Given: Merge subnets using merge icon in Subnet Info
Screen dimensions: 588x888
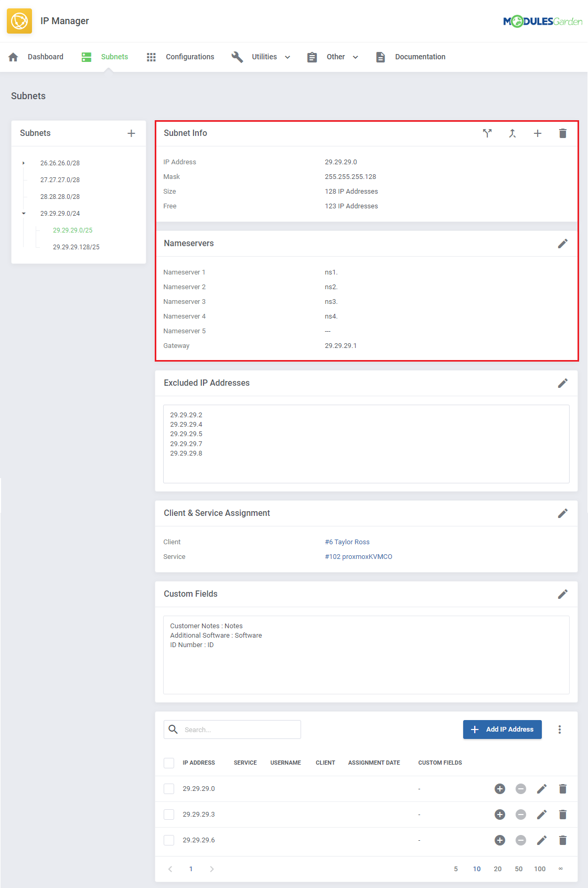Looking at the screenshot, I should pos(512,133).
